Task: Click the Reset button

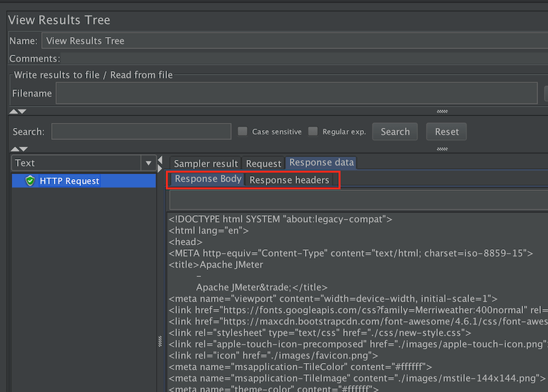Action: point(446,131)
